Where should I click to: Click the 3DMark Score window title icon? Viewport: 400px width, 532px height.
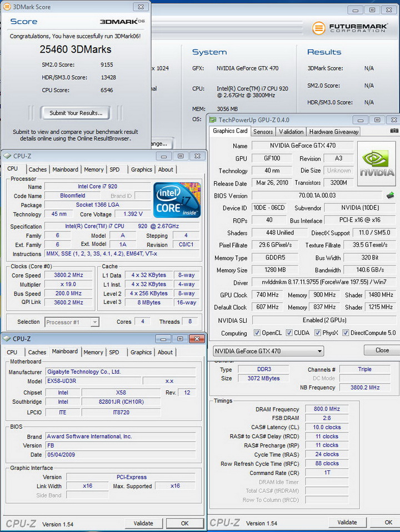[x=7, y=7]
